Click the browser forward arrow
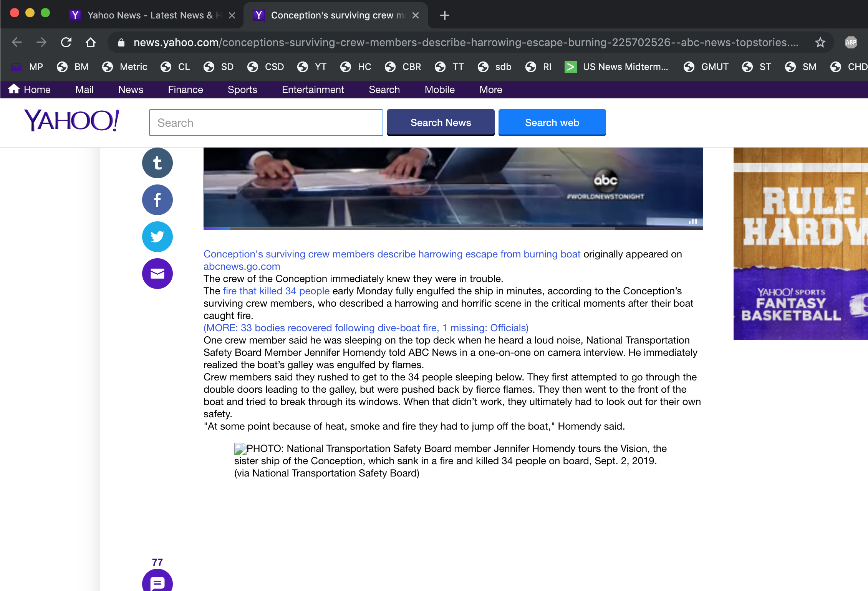 (41, 42)
